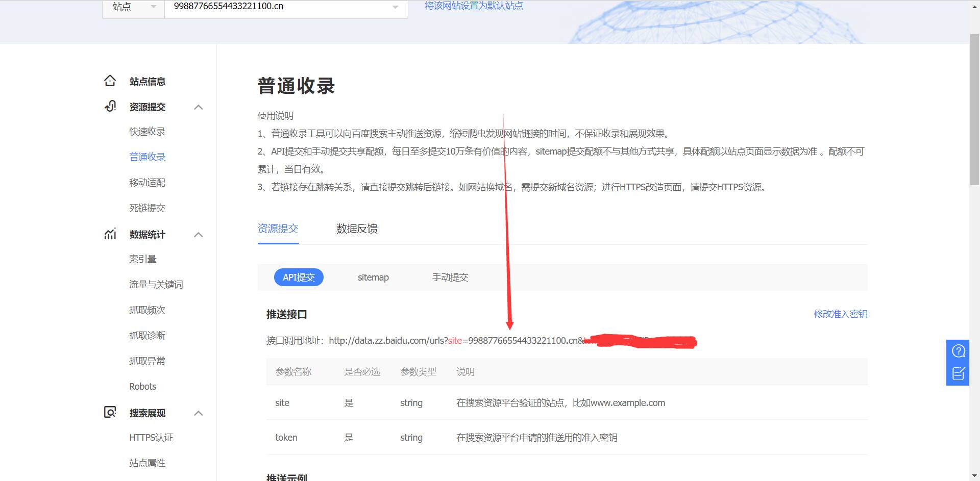
Task: Open HTTPS认证 in the sidebar
Action: coord(151,437)
